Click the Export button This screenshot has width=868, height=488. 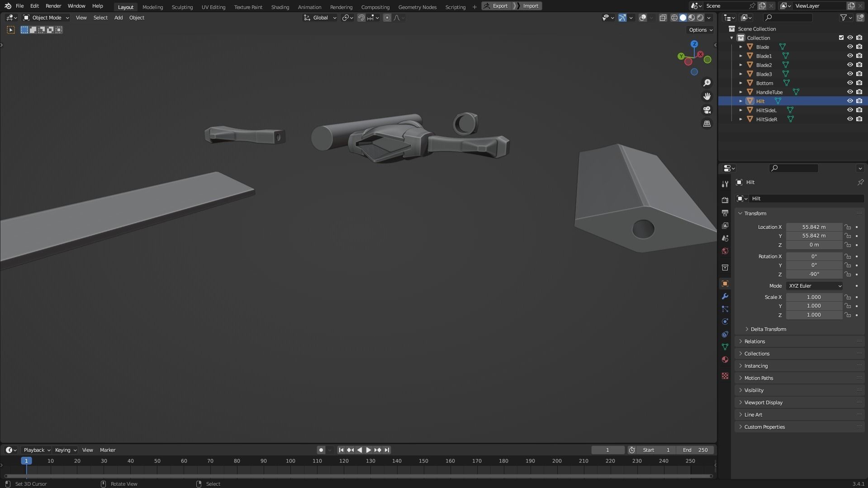(497, 6)
